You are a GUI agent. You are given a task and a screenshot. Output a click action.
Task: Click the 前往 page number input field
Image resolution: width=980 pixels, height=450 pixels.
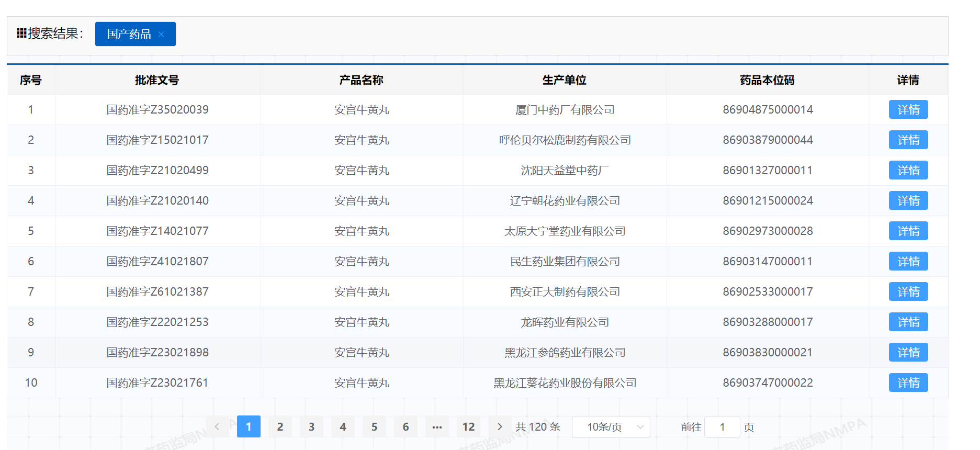pos(722,427)
